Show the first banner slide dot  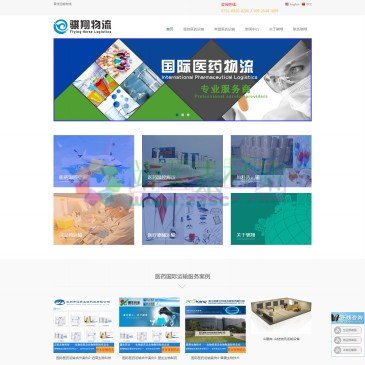click(177, 115)
